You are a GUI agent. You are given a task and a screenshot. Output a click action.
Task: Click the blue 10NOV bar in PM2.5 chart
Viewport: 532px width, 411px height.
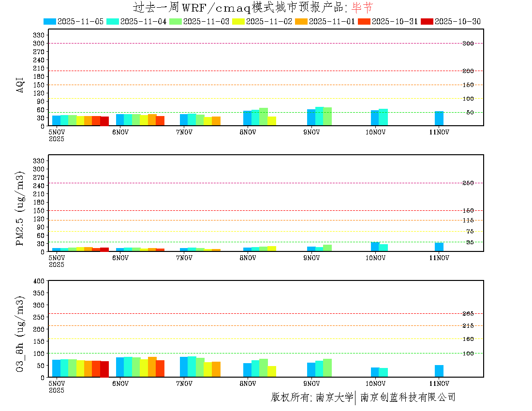click(375, 247)
